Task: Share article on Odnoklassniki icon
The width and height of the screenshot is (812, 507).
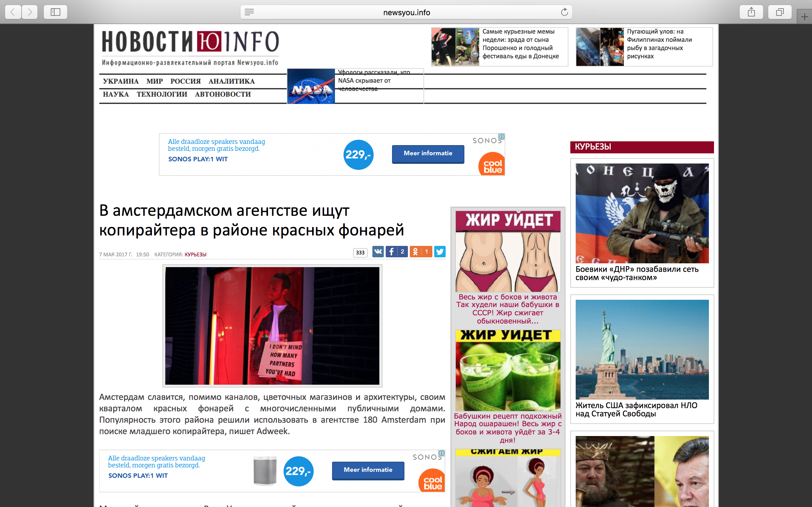Action: pyautogui.click(x=416, y=252)
